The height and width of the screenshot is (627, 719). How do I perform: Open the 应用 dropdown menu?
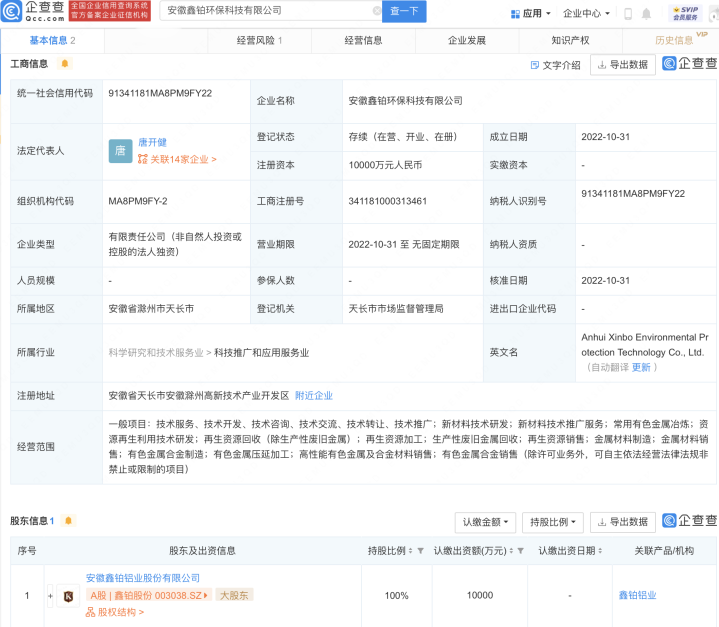[x=529, y=14]
